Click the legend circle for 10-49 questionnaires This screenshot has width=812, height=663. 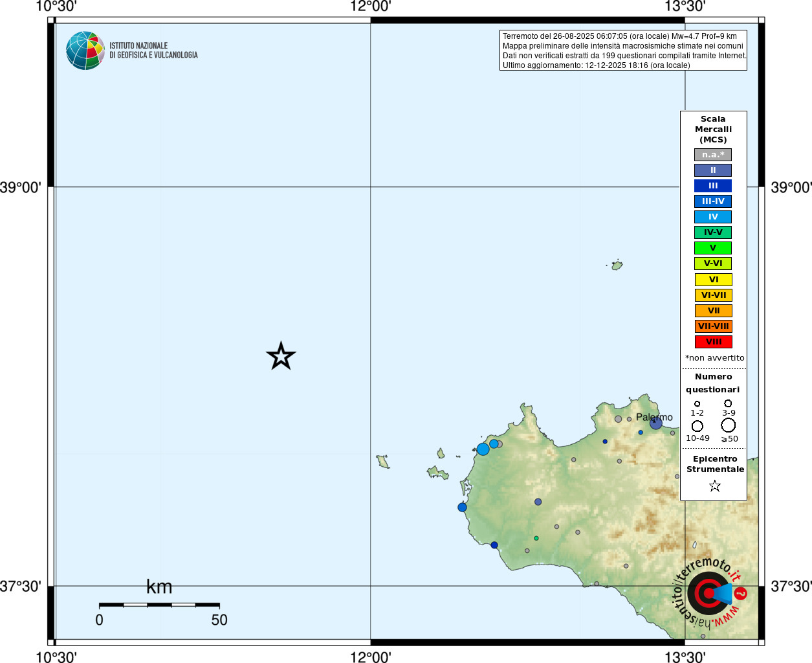[x=697, y=426]
